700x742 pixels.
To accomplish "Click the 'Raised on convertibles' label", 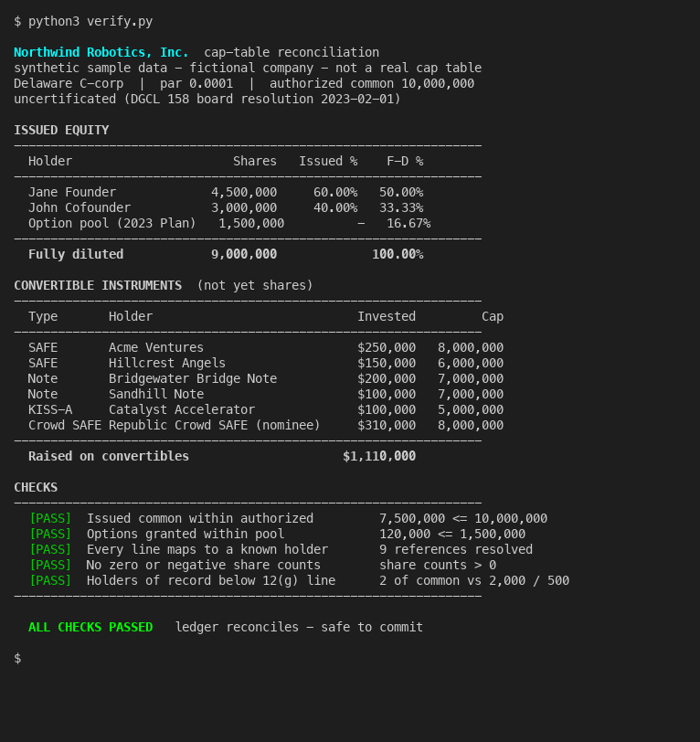I will (109, 456).
